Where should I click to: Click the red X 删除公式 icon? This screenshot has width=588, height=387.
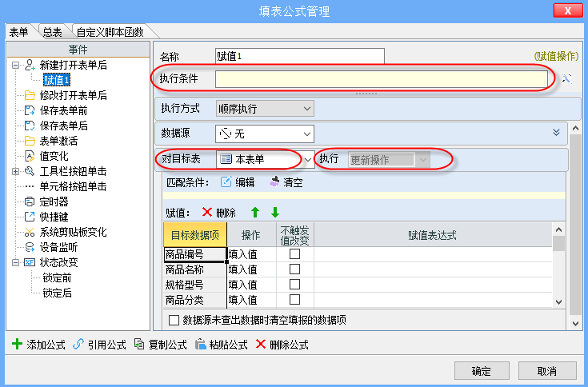pyautogui.click(x=261, y=344)
